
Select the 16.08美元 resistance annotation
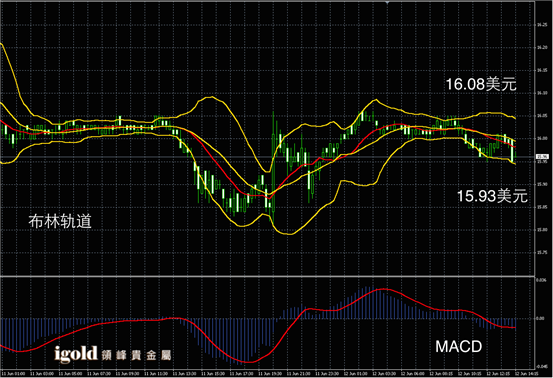[x=481, y=84]
